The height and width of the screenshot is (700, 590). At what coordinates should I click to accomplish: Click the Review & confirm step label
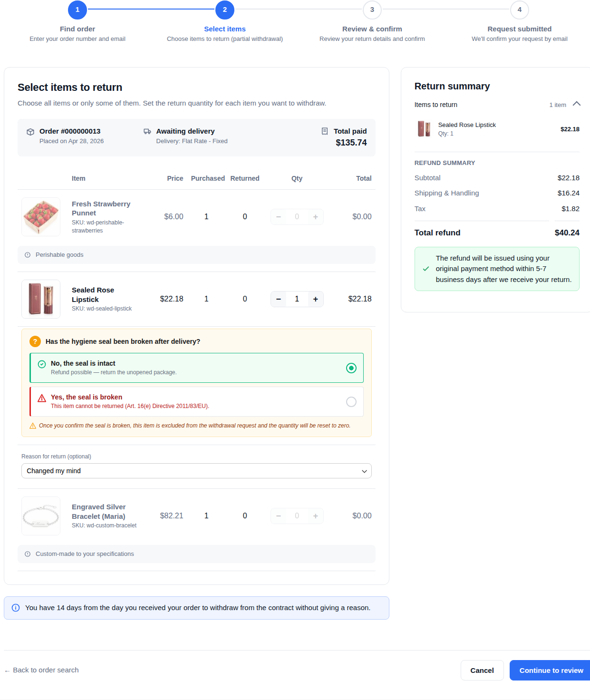click(x=372, y=29)
